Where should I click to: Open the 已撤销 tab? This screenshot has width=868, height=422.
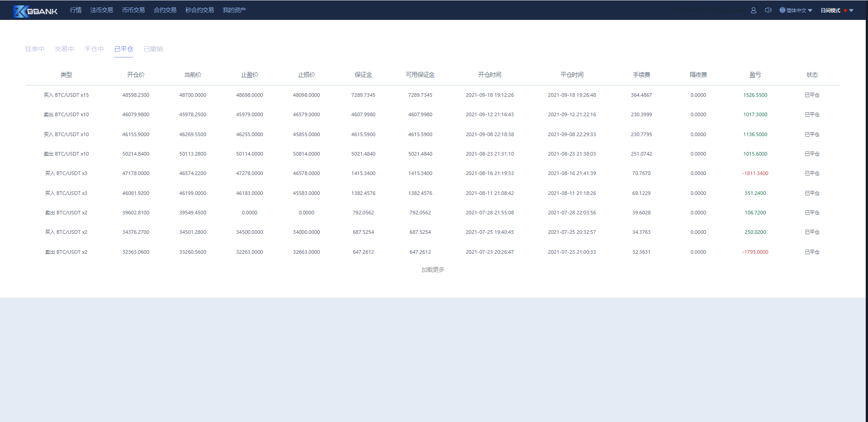pyautogui.click(x=153, y=49)
